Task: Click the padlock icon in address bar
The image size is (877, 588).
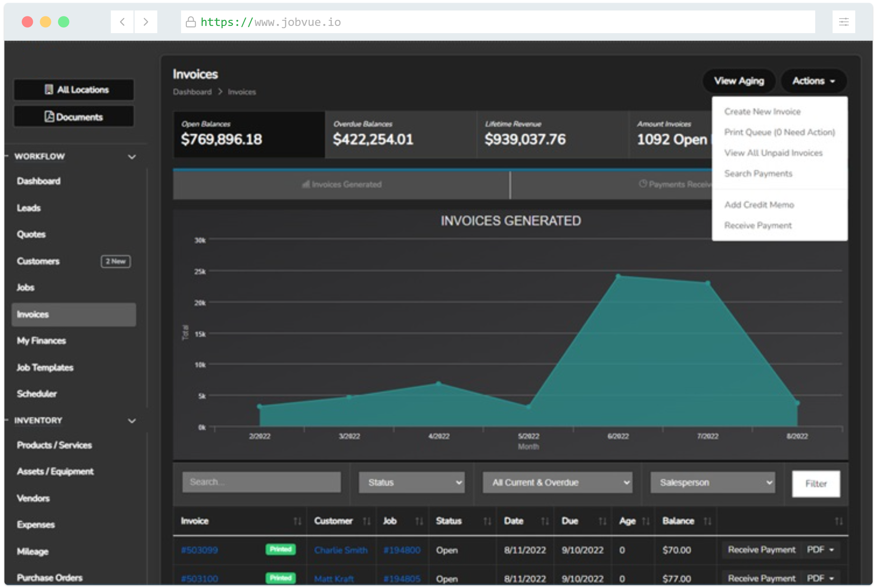Action: pos(190,22)
